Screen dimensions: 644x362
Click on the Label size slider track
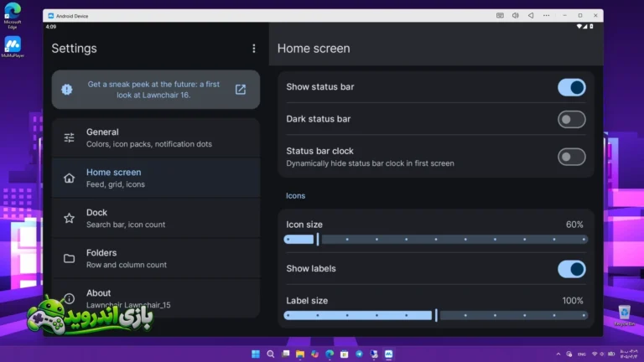[436, 316]
